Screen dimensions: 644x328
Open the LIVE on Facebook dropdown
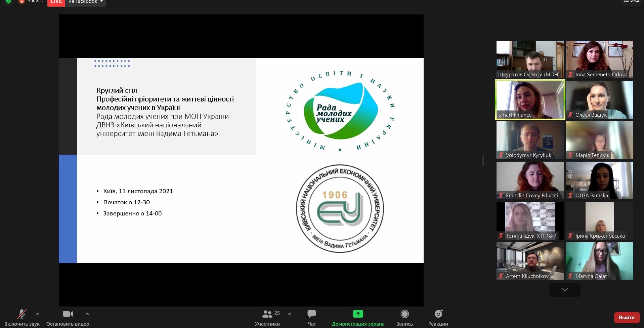click(x=101, y=2)
